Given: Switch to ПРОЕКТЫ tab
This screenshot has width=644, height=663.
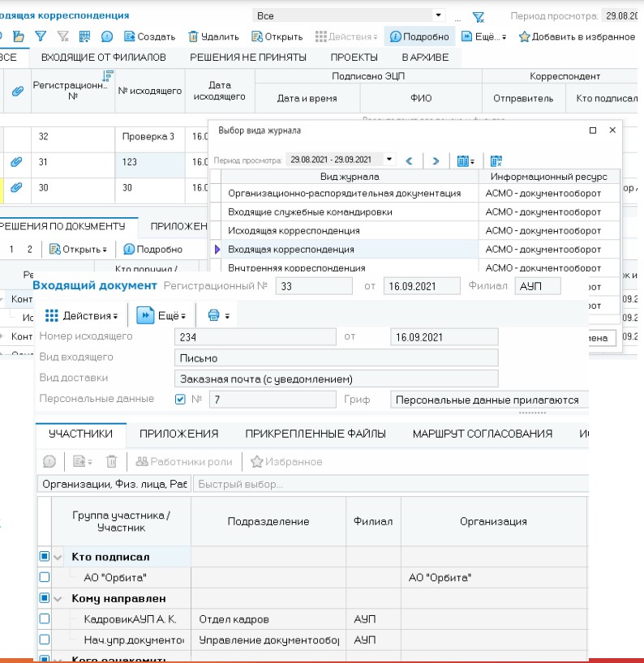Looking at the screenshot, I should click(354, 58).
